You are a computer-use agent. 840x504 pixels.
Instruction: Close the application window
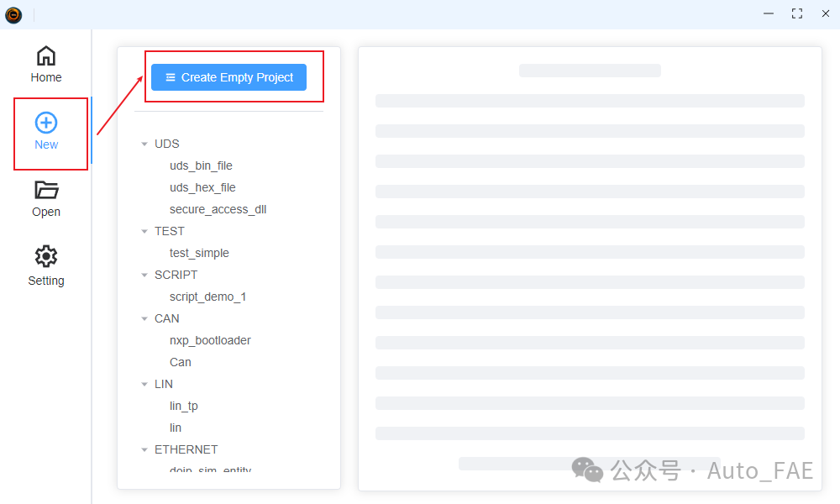[826, 13]
